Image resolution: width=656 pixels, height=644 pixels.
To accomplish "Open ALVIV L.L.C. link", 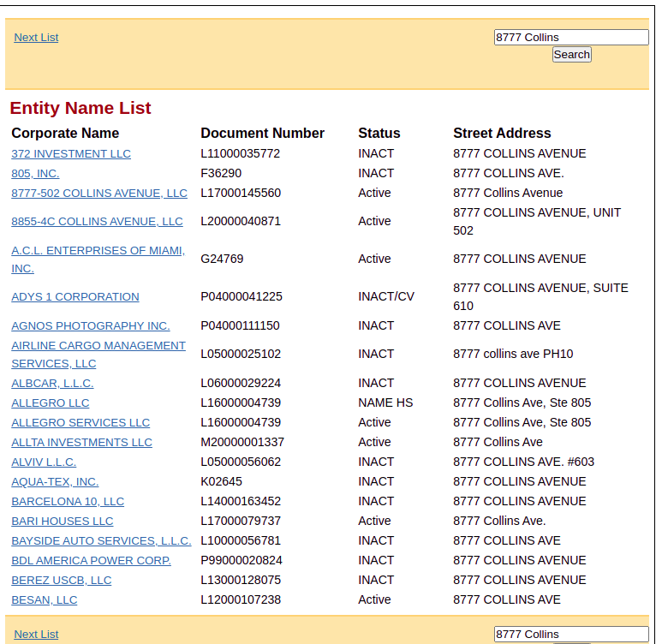I will pyautogui.click(x=44, y=462).
